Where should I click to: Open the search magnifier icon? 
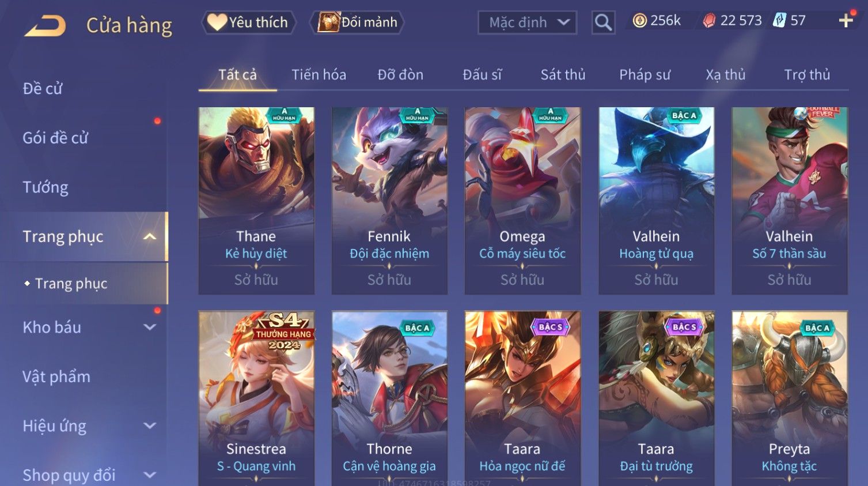(603, 22)
